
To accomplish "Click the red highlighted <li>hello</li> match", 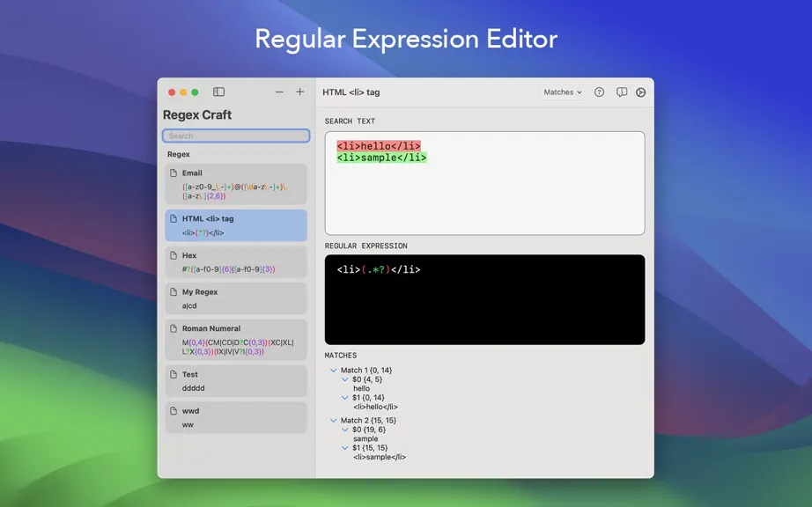I will (379, 146).
